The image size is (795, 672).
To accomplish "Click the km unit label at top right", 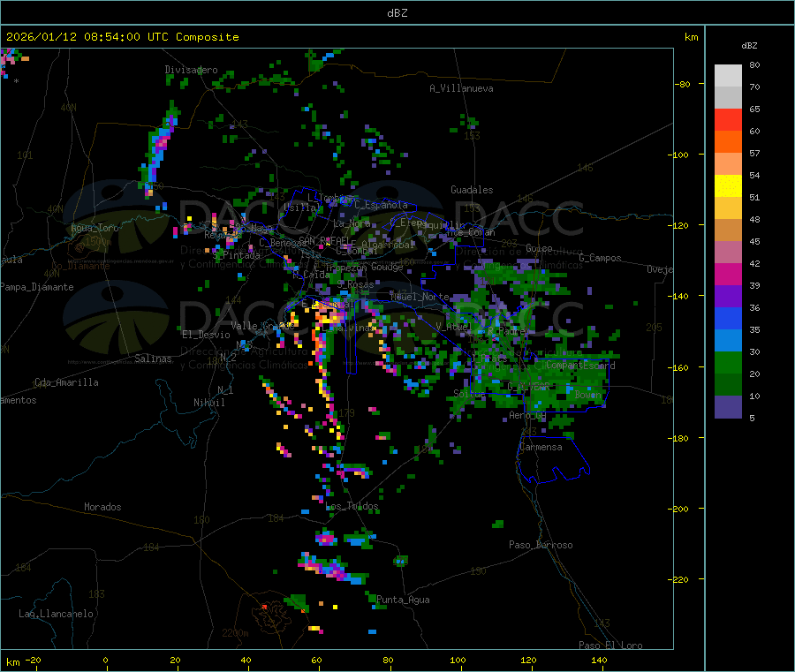I will (x=691, y=37).
